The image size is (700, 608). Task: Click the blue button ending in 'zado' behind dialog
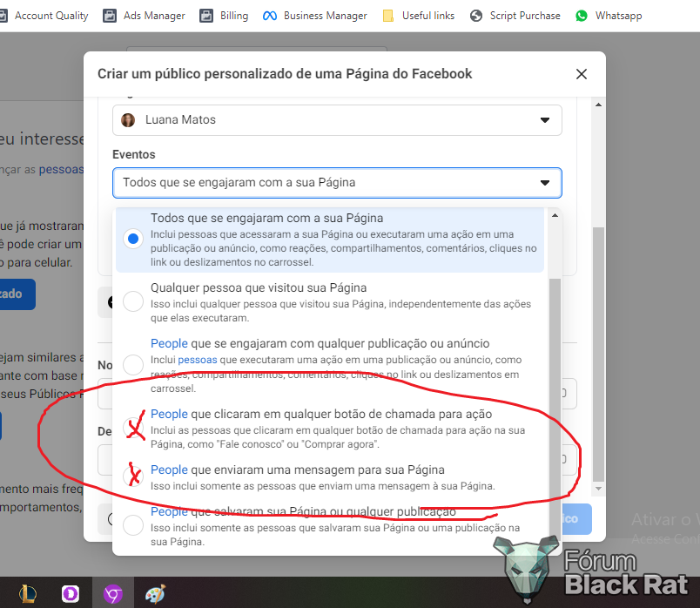(x=17, y=294)
